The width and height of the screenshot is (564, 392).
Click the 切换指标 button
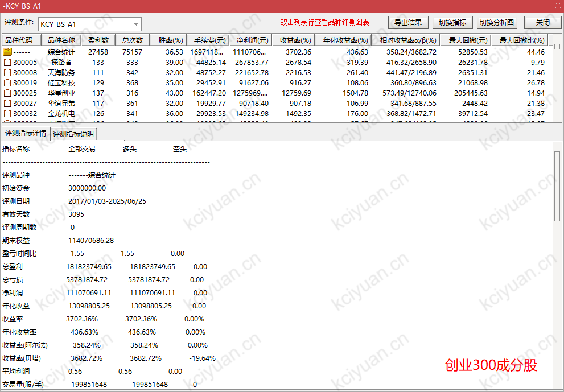click(452, 22)
